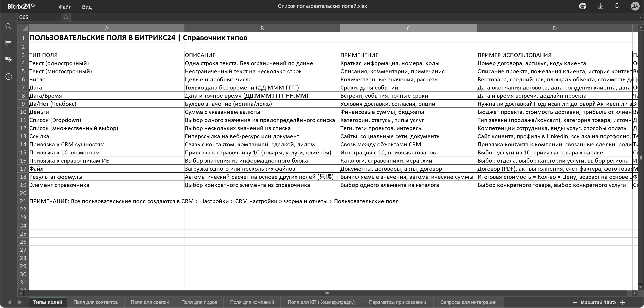The image size is (644, 308).
Task: Open the left sidebar search panel
Action: coord(9,26)
